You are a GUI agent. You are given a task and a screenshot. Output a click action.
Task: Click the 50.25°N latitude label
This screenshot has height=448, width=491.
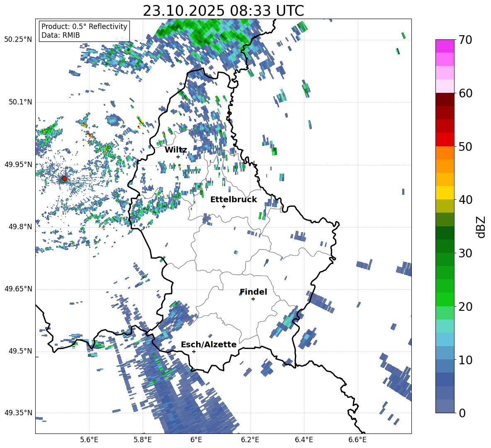(18, 40)
